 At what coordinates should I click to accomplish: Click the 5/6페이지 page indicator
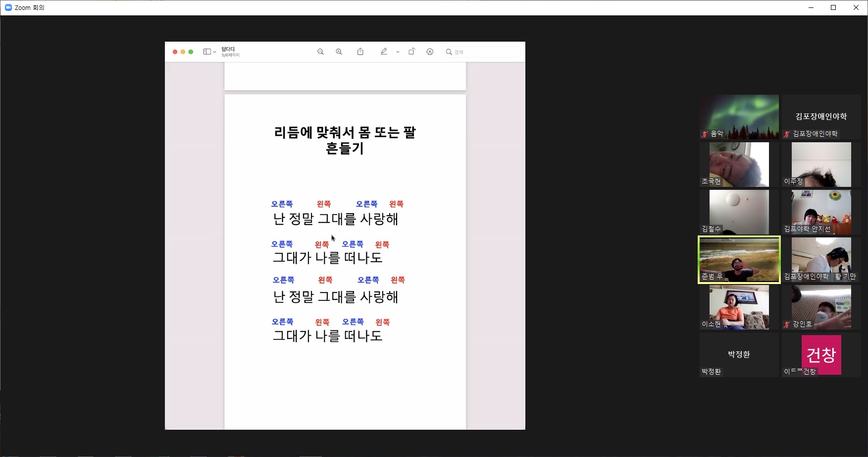(x=230, y=55)
